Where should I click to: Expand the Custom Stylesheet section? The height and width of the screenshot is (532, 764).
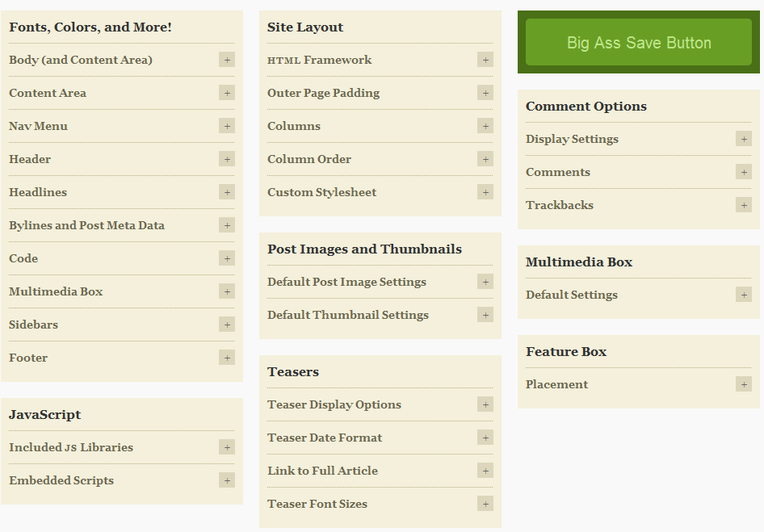380,192
